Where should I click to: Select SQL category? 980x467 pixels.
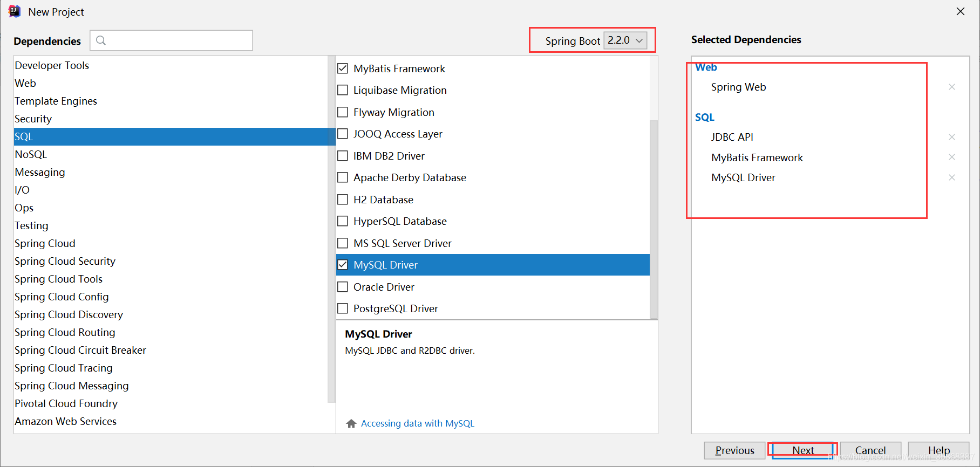pyautogui.click(x=171, y=136)
